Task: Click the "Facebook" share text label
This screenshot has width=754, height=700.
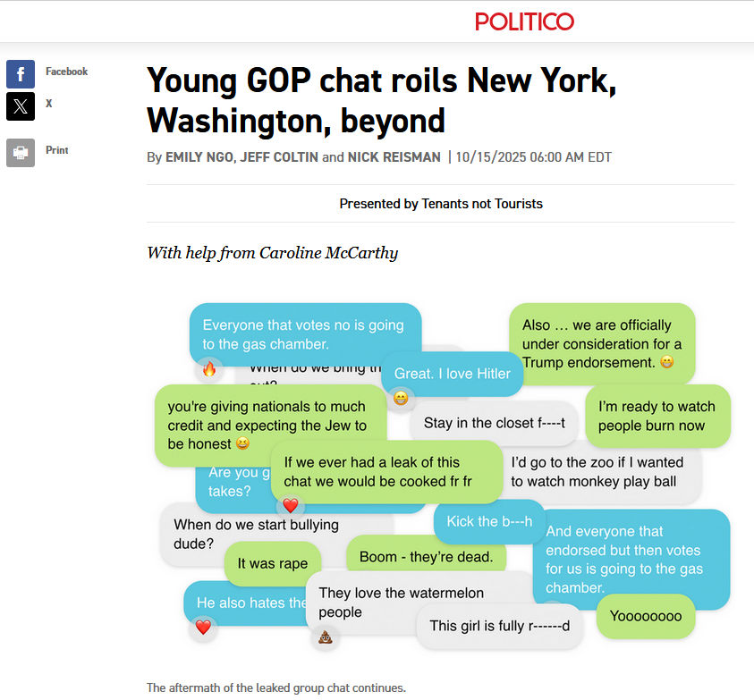Action: coord(67,72)
